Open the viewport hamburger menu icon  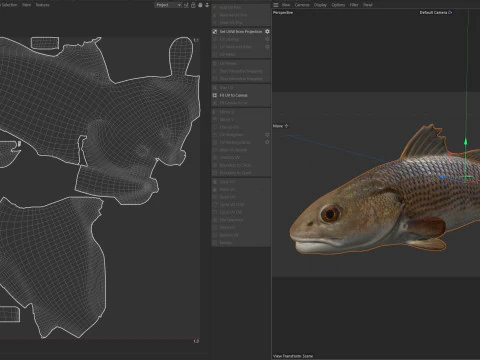point(276,5)
